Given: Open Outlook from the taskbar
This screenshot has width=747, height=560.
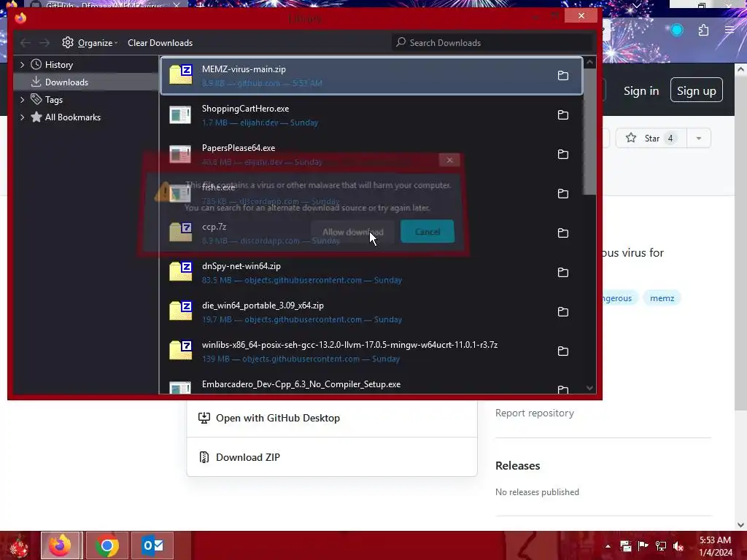Looking at the screenshot, I should click(x=152, y=545).
